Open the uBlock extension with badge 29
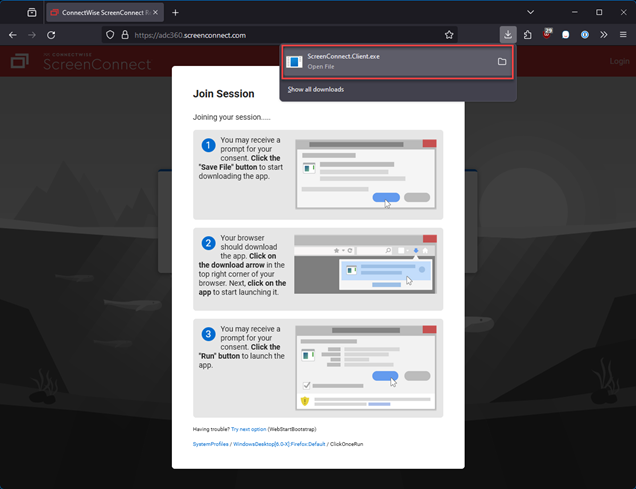Screen dimensions: 636x489 pyautogui.click(x=547, y=34)
